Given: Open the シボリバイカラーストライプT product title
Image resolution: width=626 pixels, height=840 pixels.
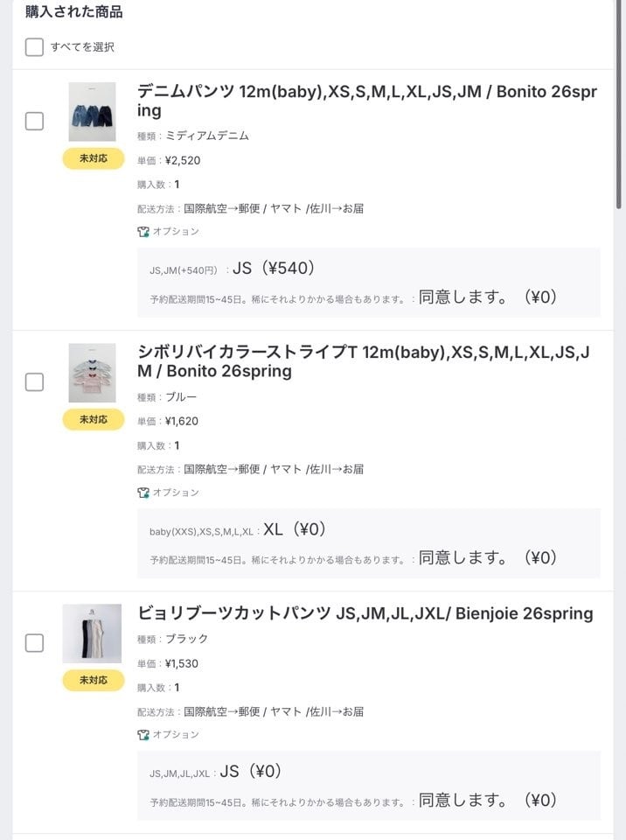Looking at the screenshot, I should click(367, 361).
